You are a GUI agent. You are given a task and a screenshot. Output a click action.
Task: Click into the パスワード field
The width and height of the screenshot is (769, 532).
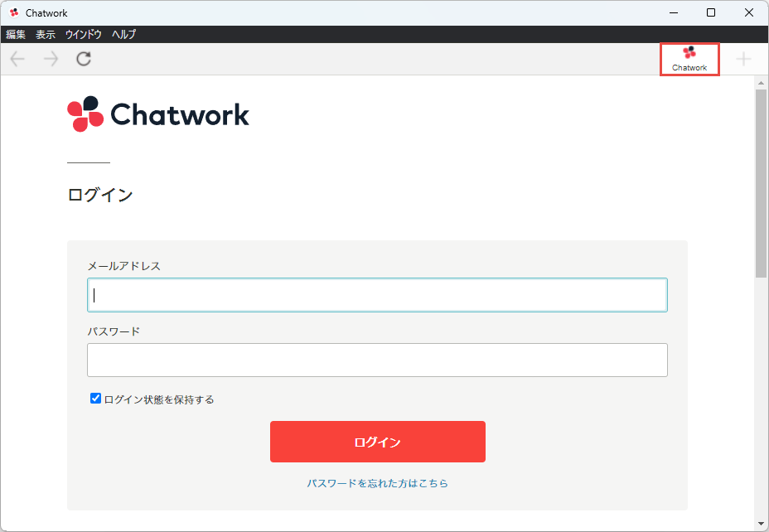(377, 360)
